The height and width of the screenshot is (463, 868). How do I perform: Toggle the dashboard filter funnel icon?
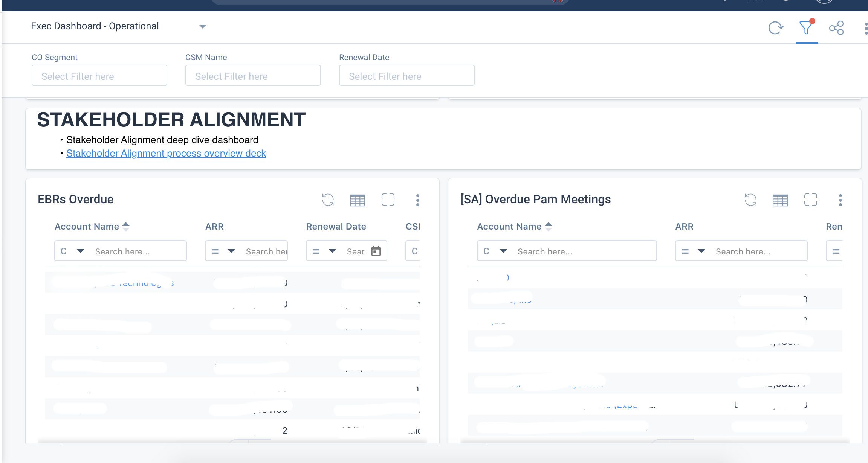tap(806, 28)
